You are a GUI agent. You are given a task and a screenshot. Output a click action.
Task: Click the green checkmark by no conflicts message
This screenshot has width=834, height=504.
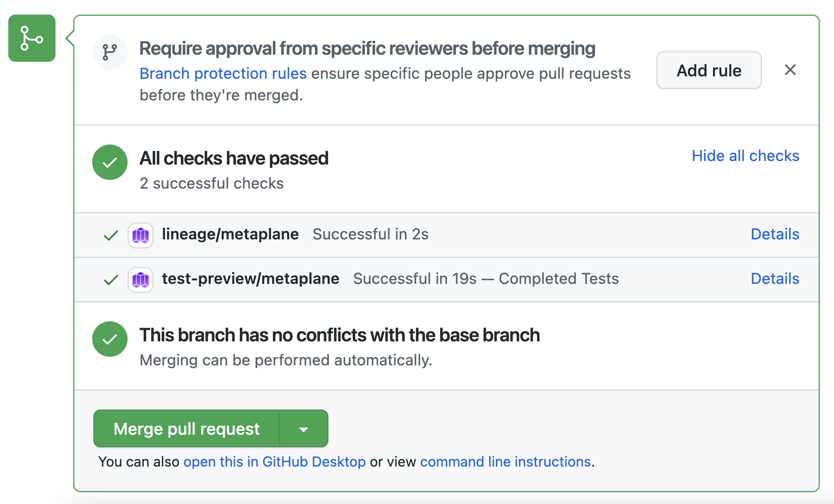pos(110,339)
